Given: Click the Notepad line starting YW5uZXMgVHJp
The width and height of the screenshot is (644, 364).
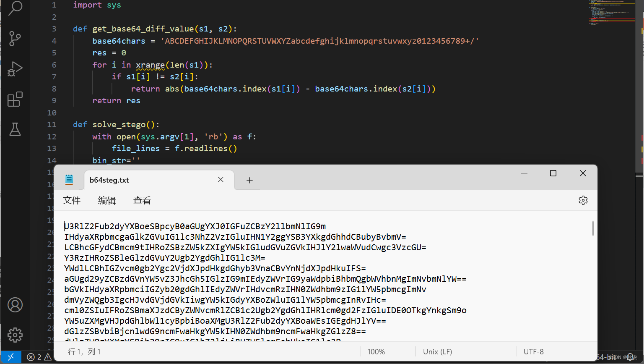Looking at the screenshot, I should [225, 321].
